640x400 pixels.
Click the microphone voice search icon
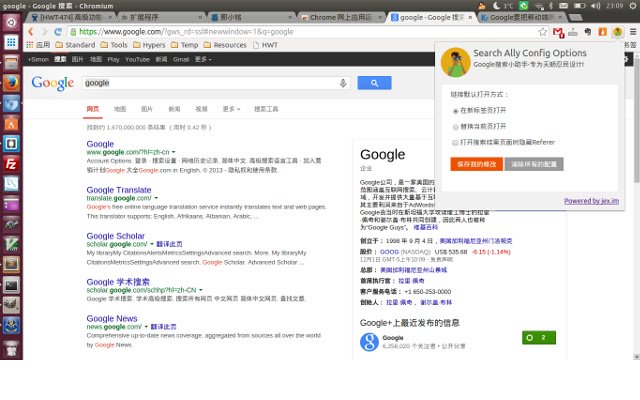coord(343,83)
